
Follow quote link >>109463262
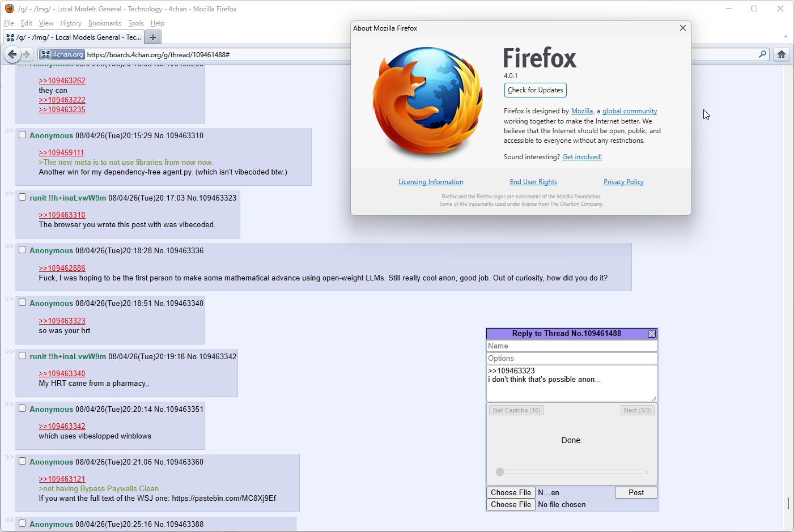tap(62, 81)
